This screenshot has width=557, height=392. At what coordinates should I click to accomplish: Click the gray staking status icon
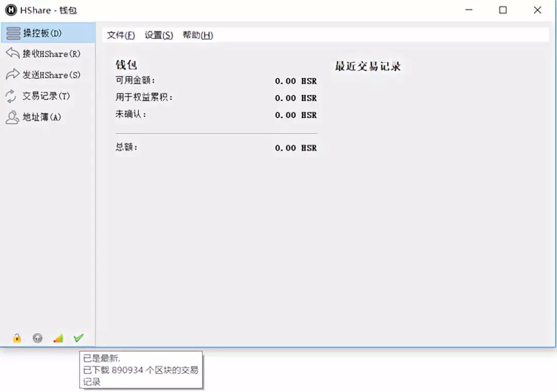point(37,338)
